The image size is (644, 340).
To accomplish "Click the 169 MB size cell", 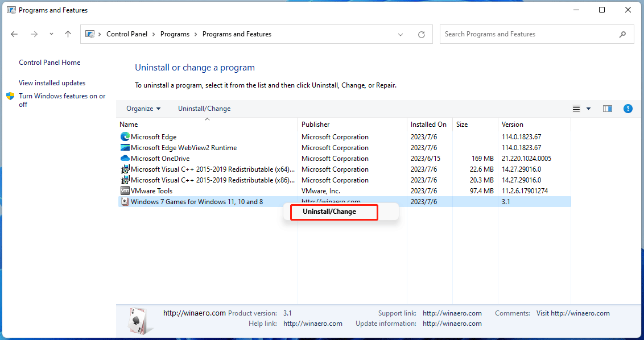I will tap(482, 159).
